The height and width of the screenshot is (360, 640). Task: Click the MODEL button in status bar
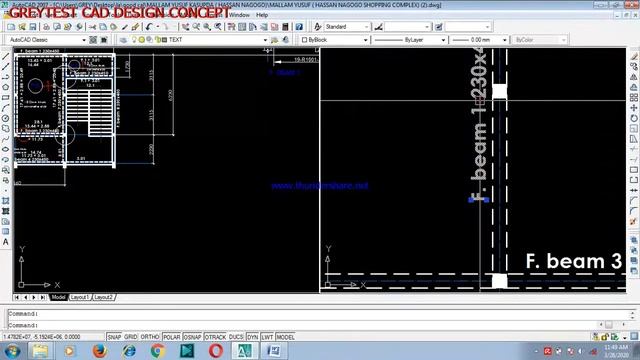(285, 337)
